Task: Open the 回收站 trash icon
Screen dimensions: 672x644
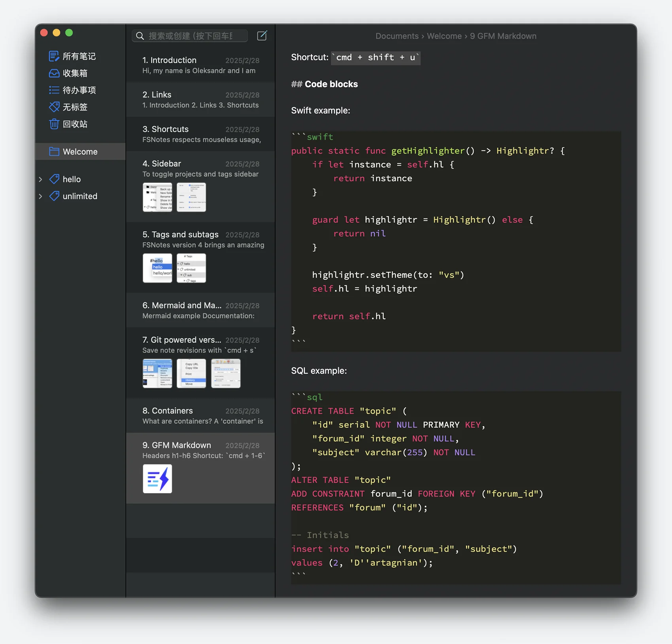Action: point(54,124)
